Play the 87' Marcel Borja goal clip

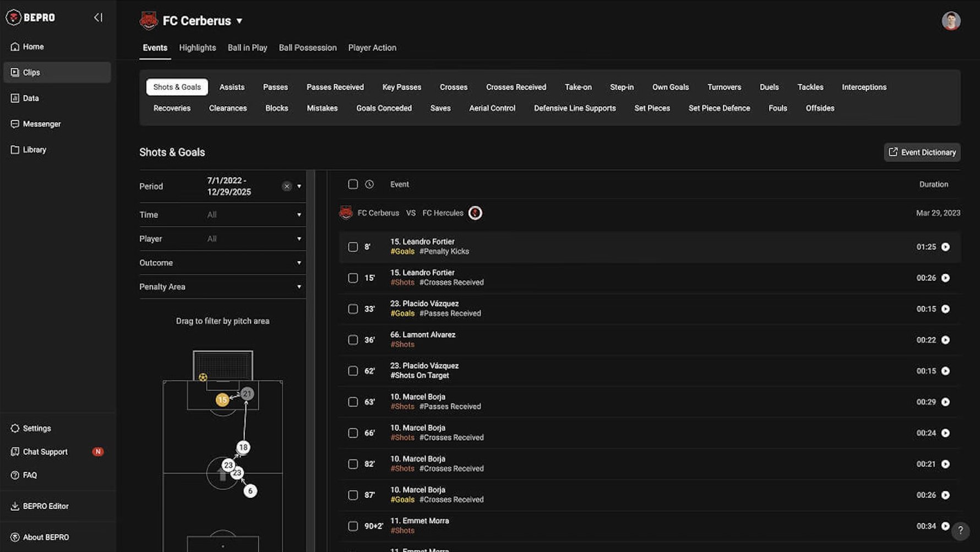pyautogui.click(x=945, y=495)
